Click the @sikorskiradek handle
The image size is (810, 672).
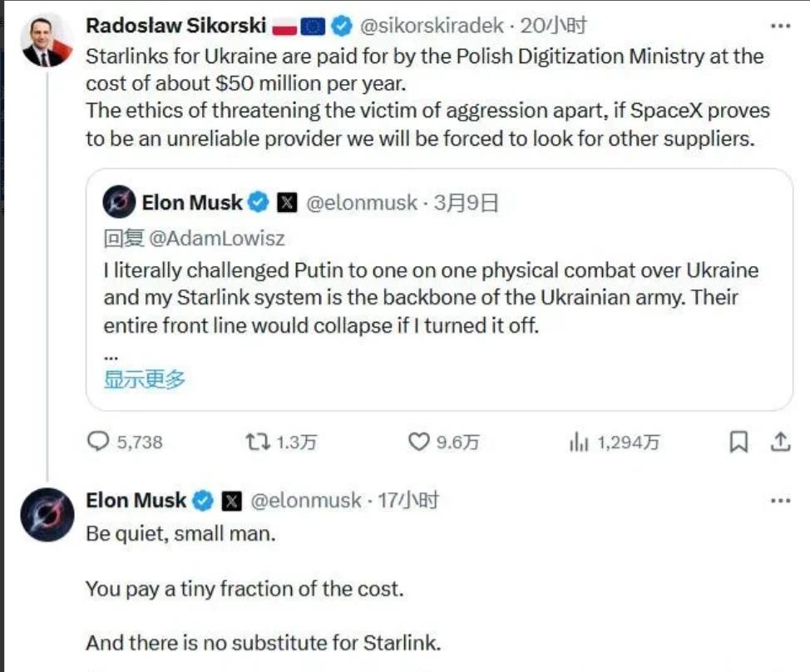(x=431, y=27)
